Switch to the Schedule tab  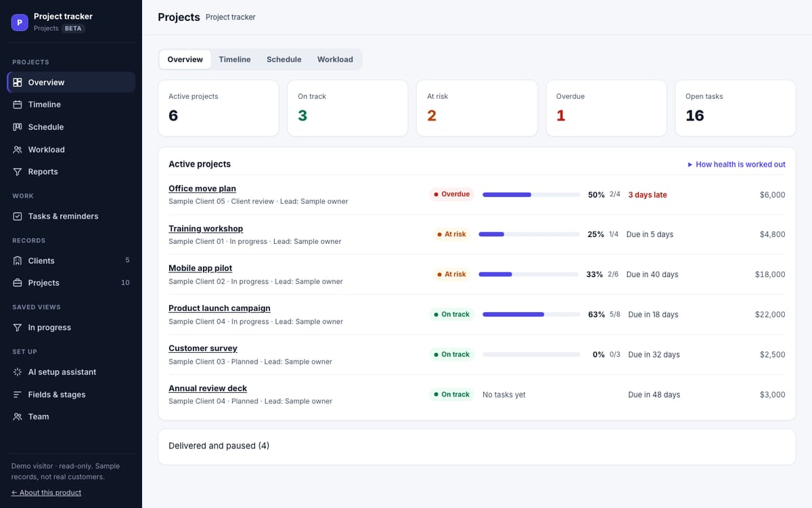[x=284, y=60]
